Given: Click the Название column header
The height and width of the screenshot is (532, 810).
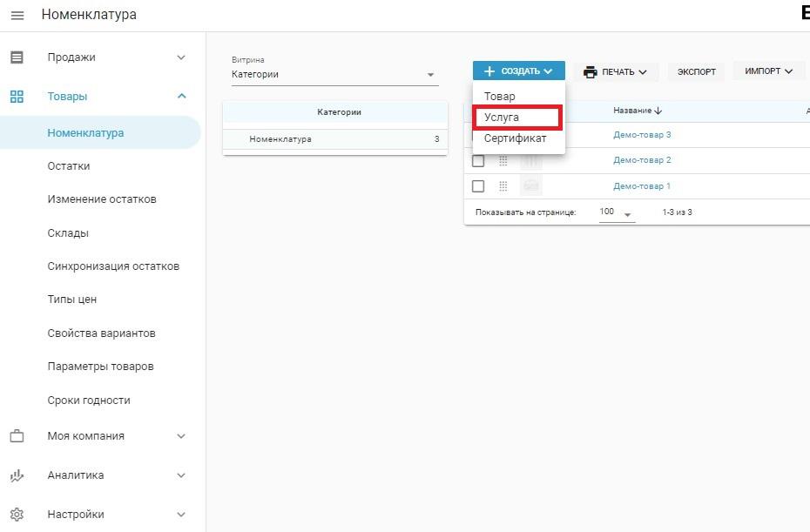Looking at the screenshot, I should (632, 111).
